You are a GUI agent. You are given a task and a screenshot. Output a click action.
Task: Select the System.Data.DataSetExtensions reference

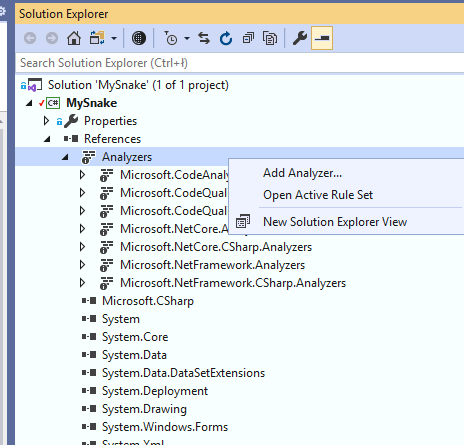click(x=183, y=373)
